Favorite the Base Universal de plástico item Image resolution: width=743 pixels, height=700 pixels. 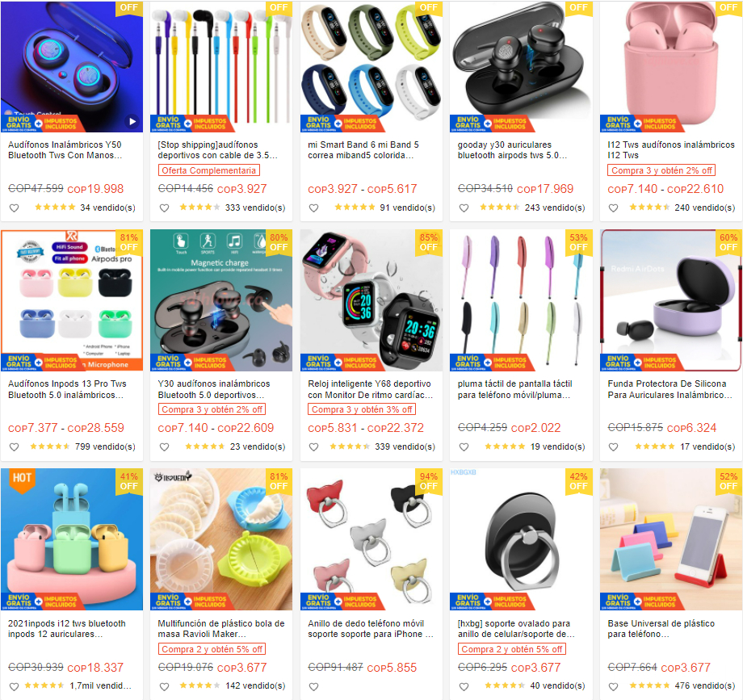[x=613, y=686]
